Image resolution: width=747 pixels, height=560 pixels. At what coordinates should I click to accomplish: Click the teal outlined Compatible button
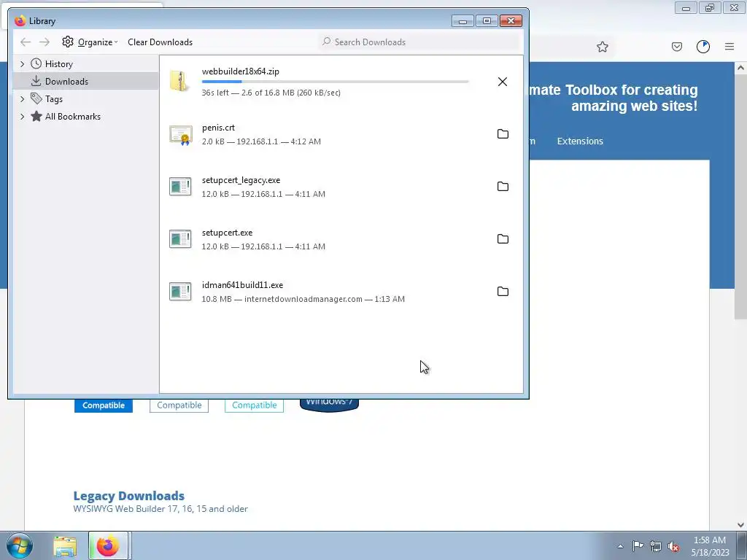tap(255, 405)
